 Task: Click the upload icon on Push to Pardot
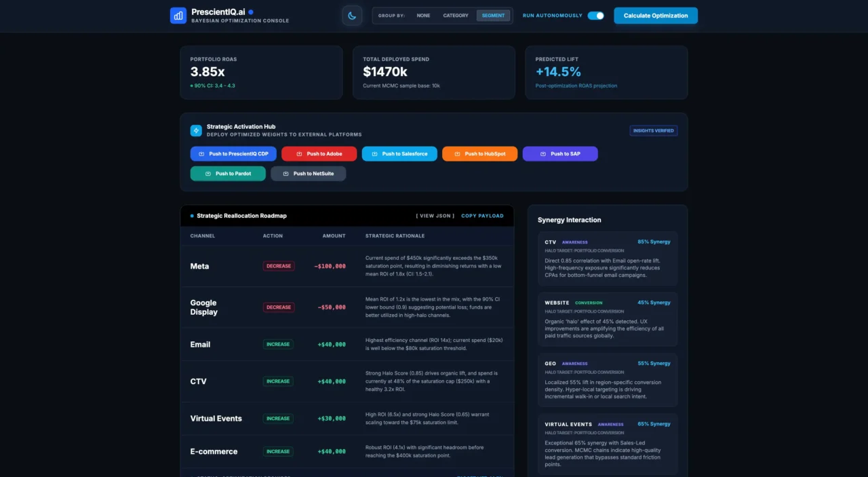pyautogui.click(x=208, y=174)
